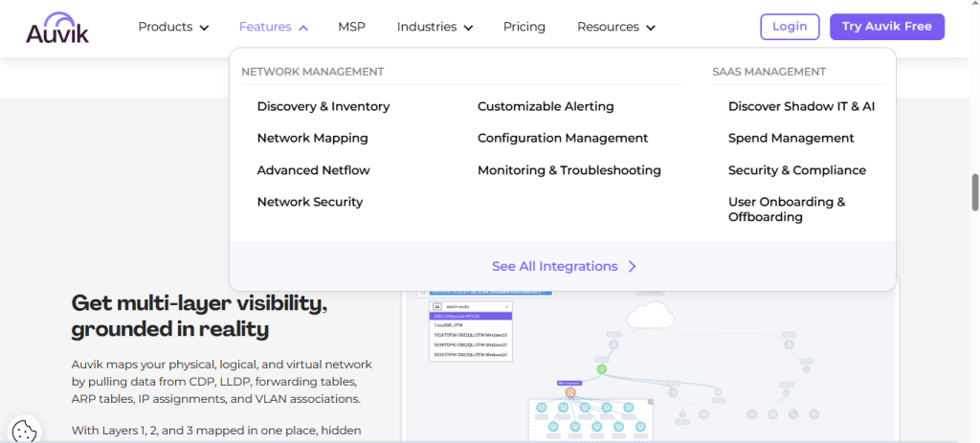The image size is (980, 443).
Task: Open Discovery & Inventory feature
Action: click(323, 107)
